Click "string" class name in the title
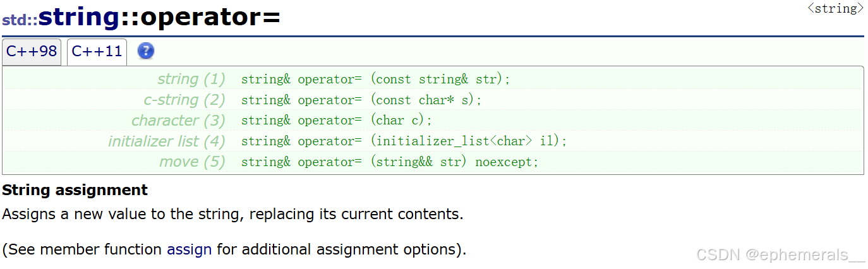 [x=79, y=18]
